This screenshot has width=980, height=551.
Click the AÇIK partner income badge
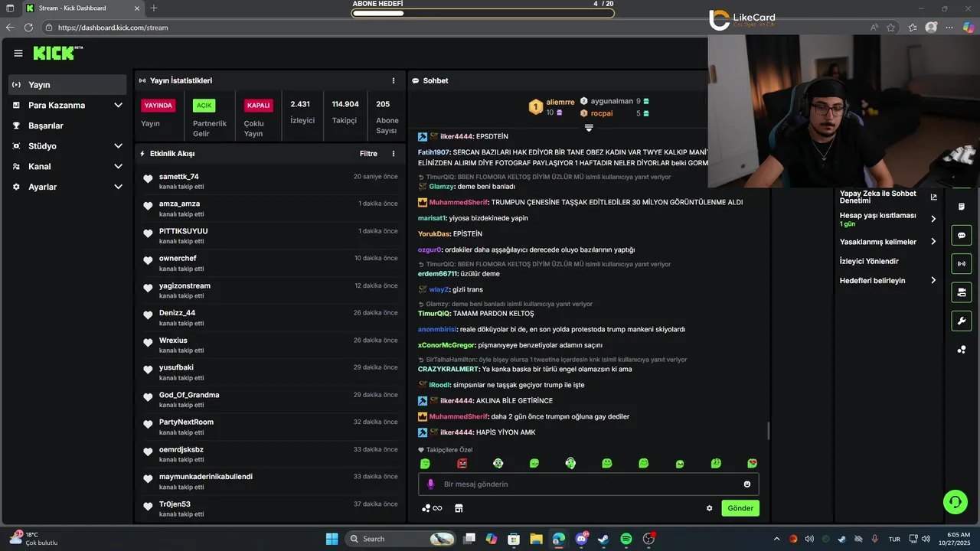204,106
